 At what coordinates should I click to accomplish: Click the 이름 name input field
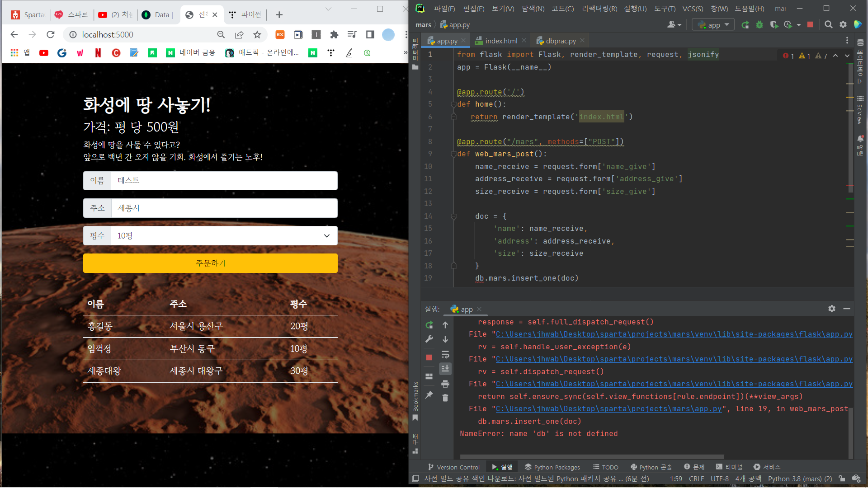click(x=224, y=181)
